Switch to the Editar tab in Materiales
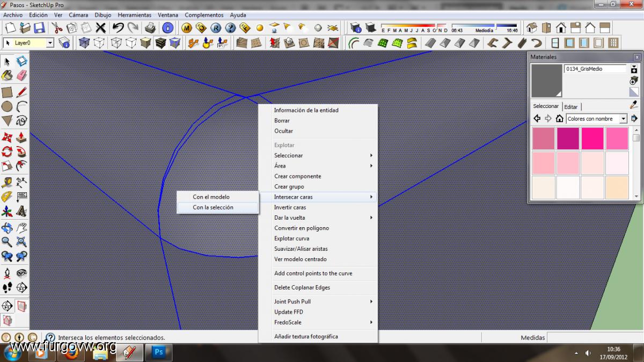The width and height of the screenshot is (644, 362). point(571,107)
